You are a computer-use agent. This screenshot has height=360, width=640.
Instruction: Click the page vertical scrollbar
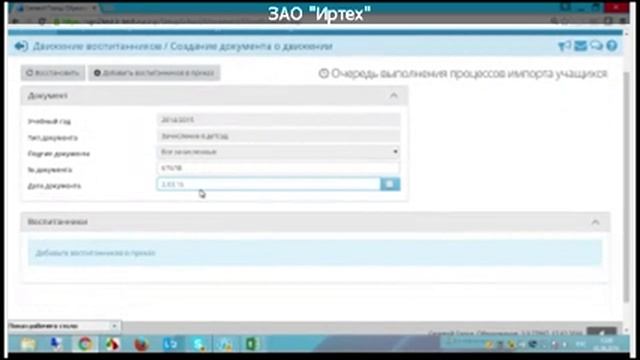coord(627,186)
